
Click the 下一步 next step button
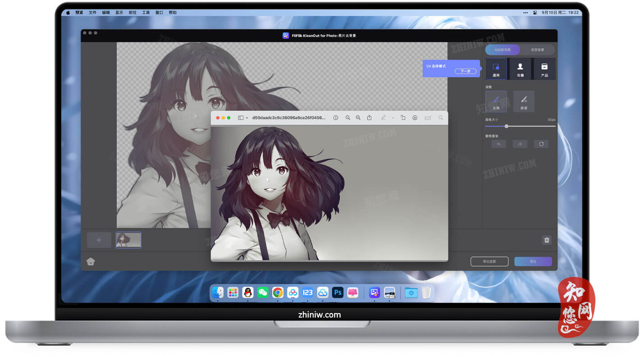[466, 71]
